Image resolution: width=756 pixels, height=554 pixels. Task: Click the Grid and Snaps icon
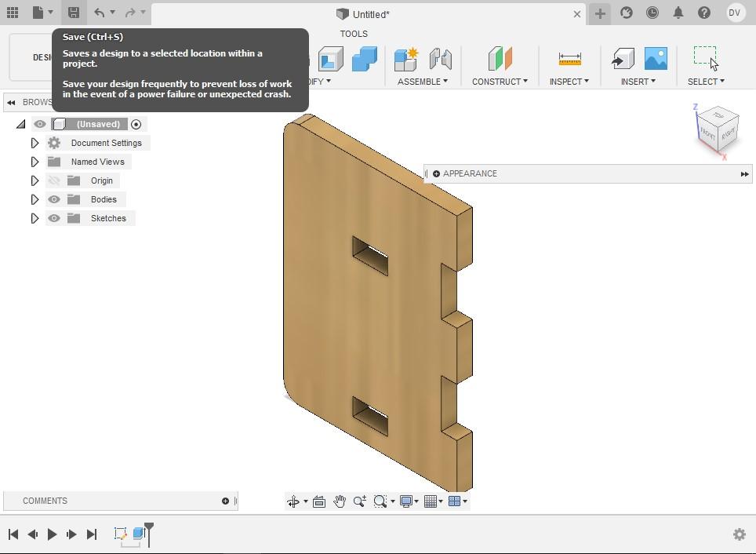point(430,501)
